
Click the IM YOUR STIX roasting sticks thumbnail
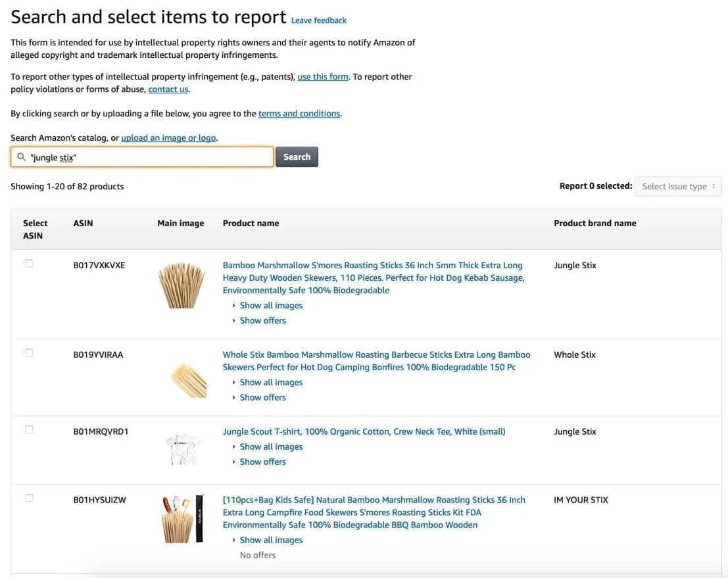pos(180,518)
